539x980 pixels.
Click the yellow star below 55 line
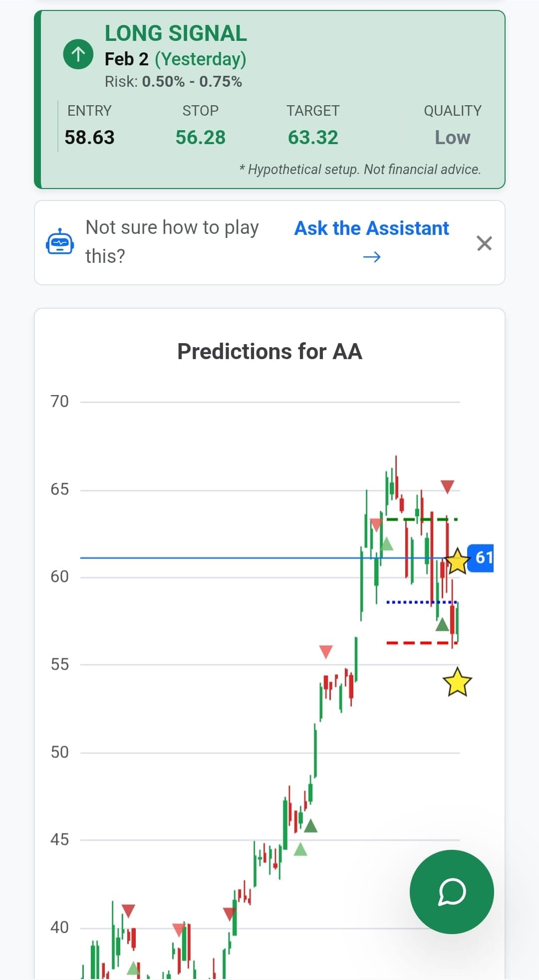pyautogui.click(x=457, y=682)
